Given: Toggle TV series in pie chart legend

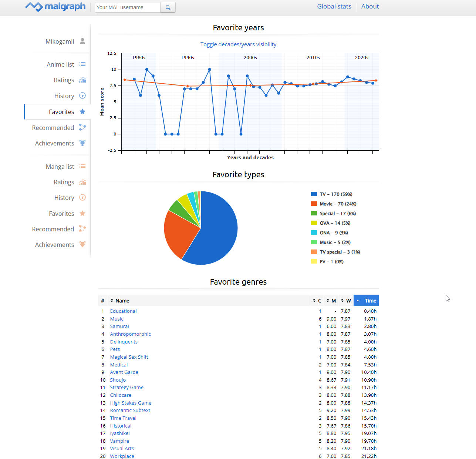Looking at the screenshot, I should [335, 194].
